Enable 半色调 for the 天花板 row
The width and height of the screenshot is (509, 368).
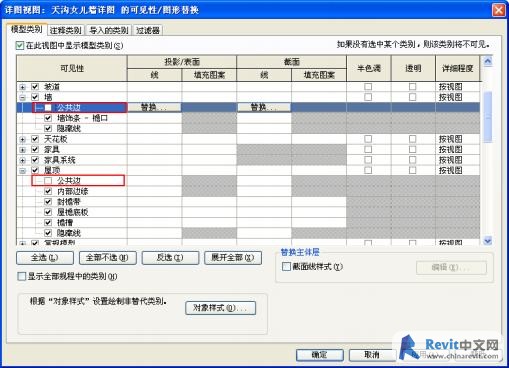coord(368,139)
